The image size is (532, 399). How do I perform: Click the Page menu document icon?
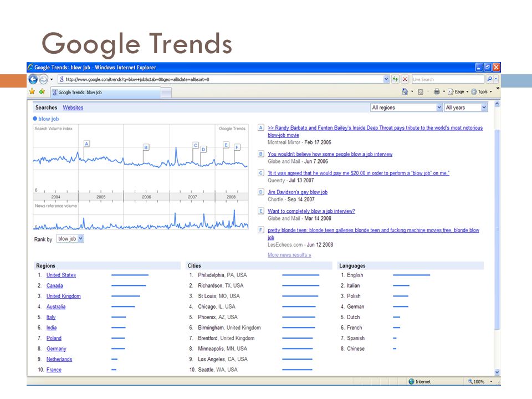[451, 91]
